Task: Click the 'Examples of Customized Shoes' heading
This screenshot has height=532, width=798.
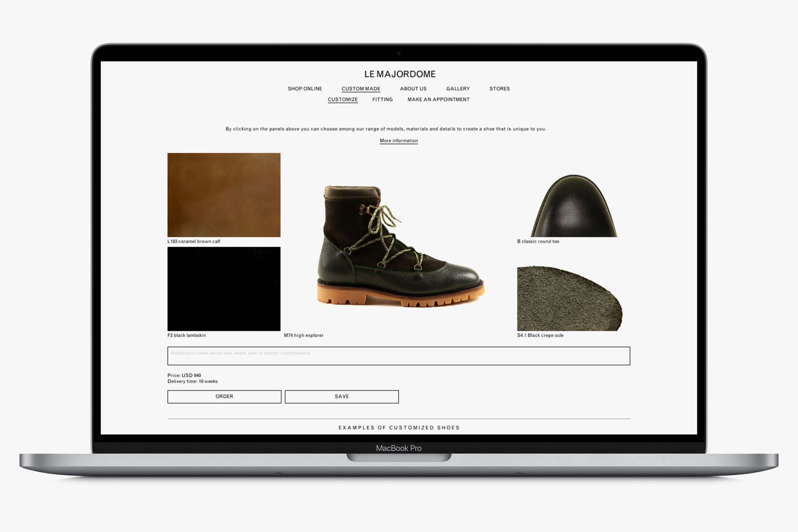Action: pos(399,428)
